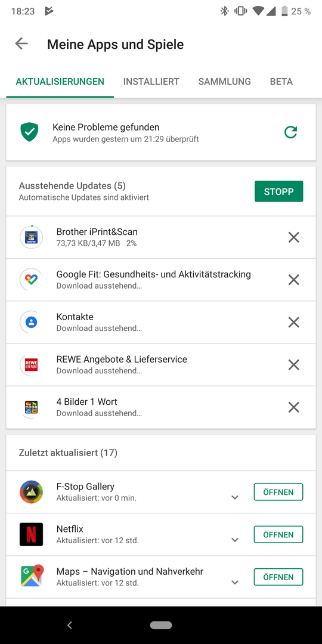The height and width of the screenshot is (644, 322).
Task: Cancel the Brother iPrint&Scan download
Action: coord(293,237)
